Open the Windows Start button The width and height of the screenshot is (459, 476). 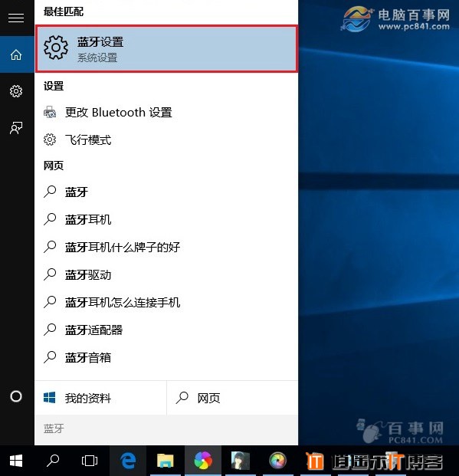16,461
